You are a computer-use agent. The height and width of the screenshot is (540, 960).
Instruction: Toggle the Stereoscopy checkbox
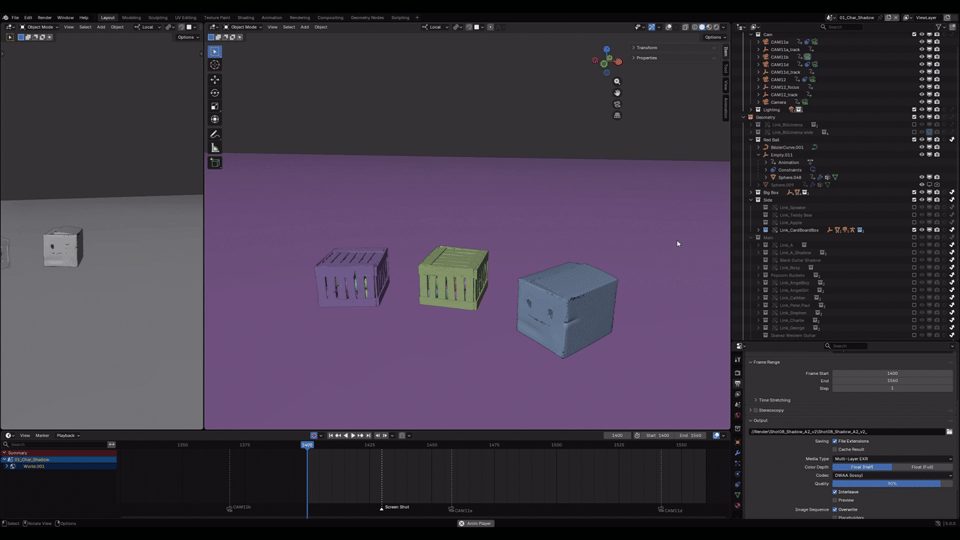(756, 410)
